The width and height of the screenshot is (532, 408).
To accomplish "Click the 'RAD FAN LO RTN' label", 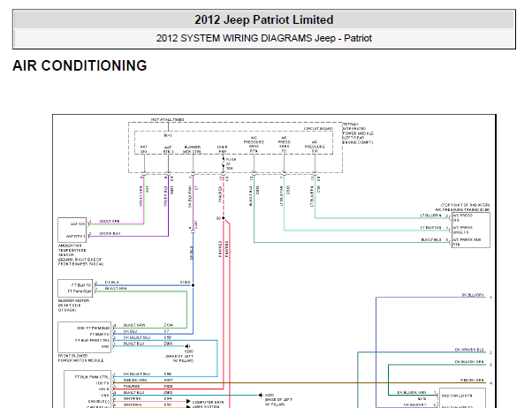I will pyautogui.click(x=457, y=396).
